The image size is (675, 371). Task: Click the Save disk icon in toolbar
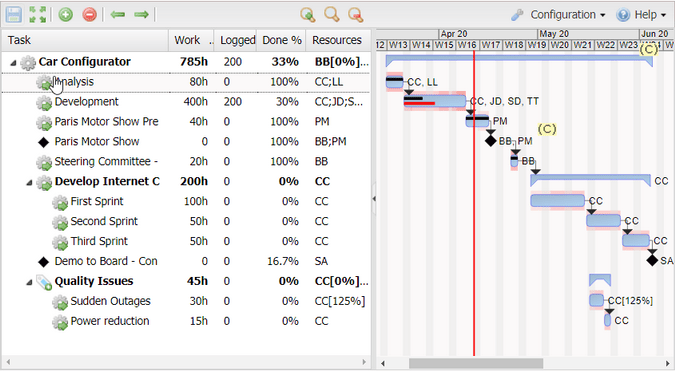(14, 15)
